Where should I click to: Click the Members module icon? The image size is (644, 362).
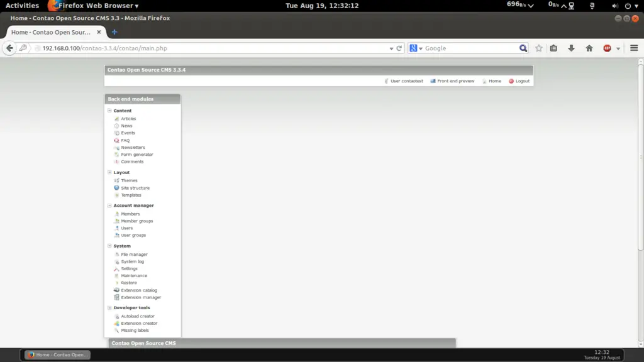(116, 214)
